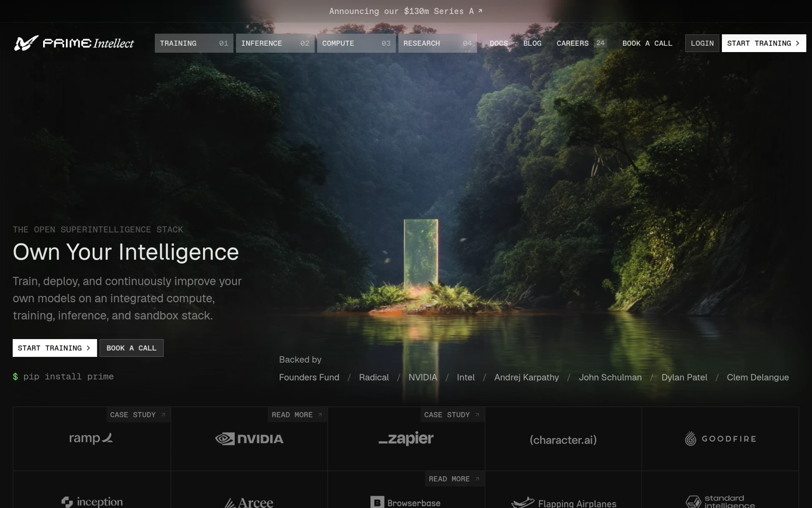Click the character.ai logo card
Screen dimensions: 812x508
point(563,439)
